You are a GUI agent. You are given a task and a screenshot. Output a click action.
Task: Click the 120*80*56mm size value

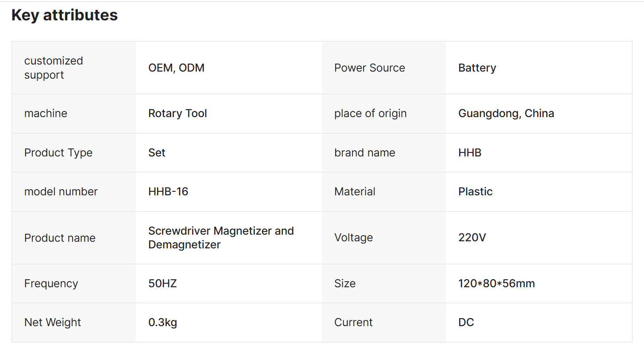pyautogui.click(x=496, y=283)
